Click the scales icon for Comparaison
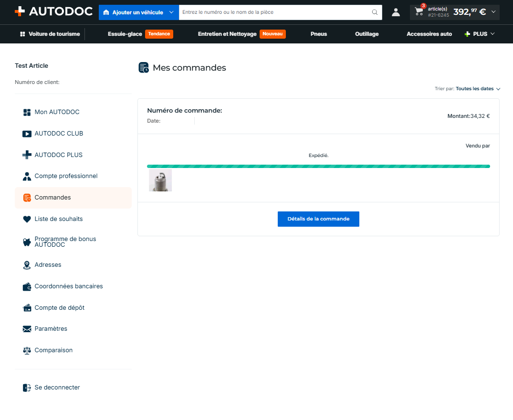The height and width of the screenshot is (420, 513). click(27, 351)
